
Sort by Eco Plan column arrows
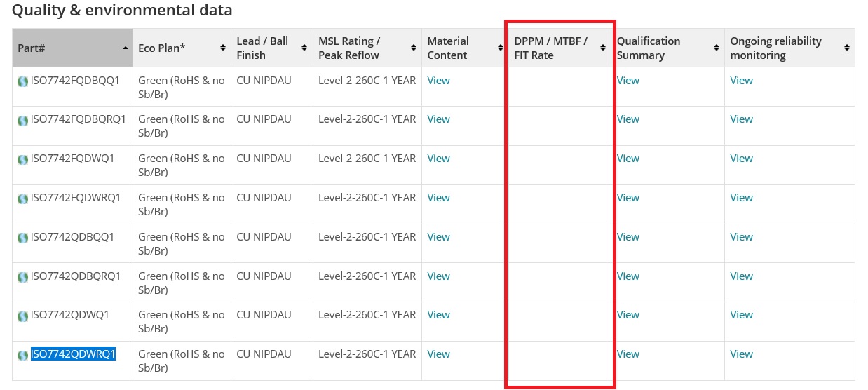click(223, 48)
